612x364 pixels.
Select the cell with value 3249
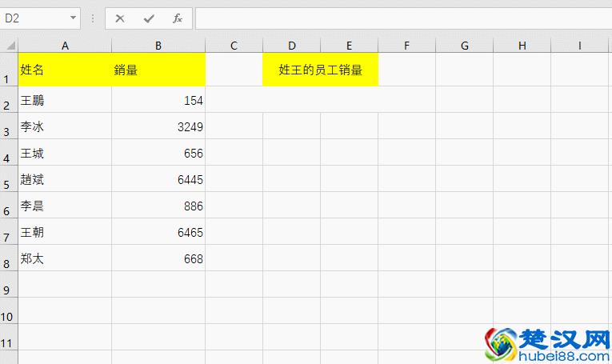click(158, 126)
